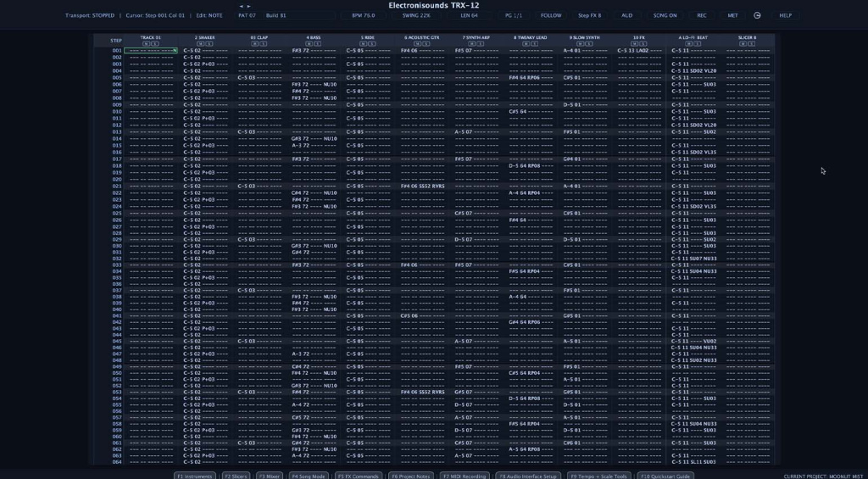Select the TRACK 01 header
The width and height of the screenshot is (868, 479).
(x=151, y=37)
